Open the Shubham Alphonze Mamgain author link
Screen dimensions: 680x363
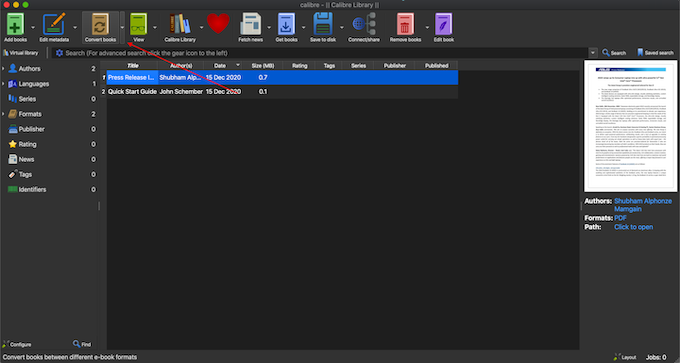click(643, 205)
